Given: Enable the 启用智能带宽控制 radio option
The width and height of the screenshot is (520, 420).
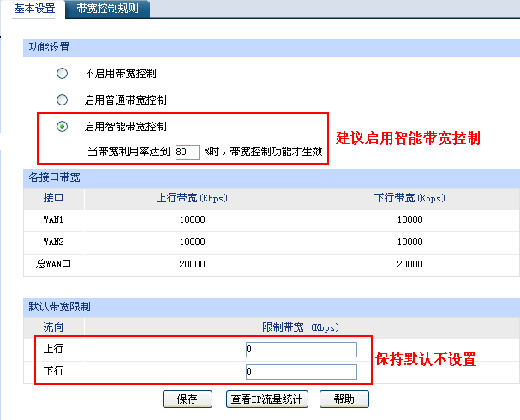Looking at the screenshot, I should [x=62, y=126].
